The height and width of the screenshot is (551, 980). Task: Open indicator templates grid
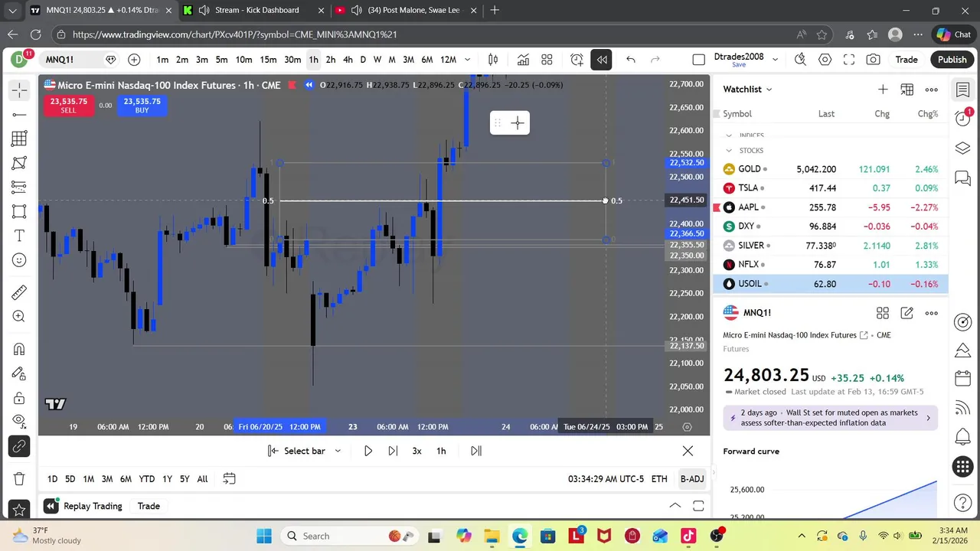[x=547, y=60]
